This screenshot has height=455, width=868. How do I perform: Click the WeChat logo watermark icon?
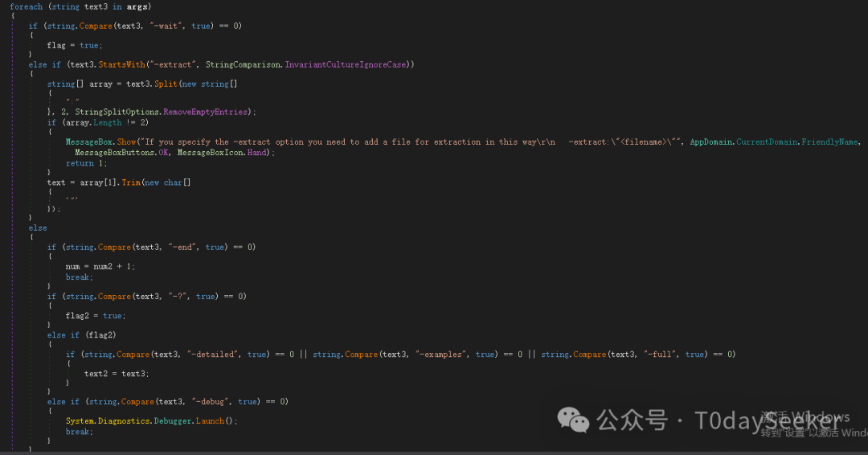click(574, 420)
